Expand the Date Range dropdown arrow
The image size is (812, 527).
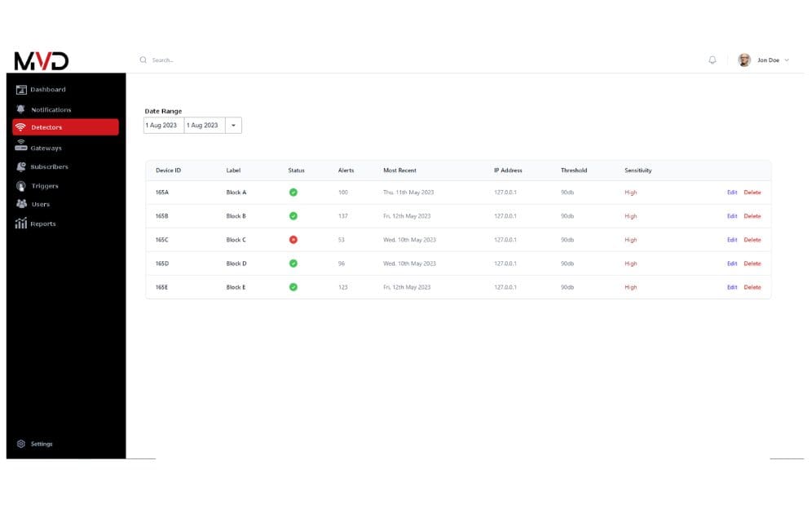(x=233, y=126)
